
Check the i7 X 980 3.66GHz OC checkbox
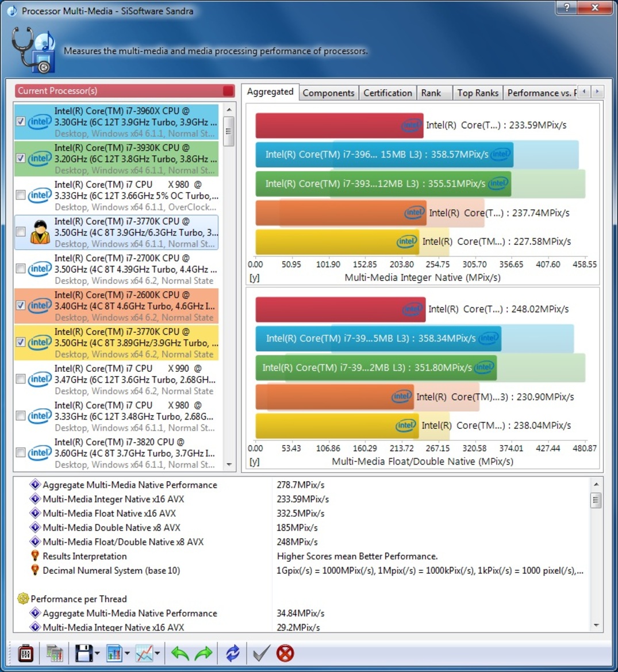pyautogui.click(x=20, y=195)
